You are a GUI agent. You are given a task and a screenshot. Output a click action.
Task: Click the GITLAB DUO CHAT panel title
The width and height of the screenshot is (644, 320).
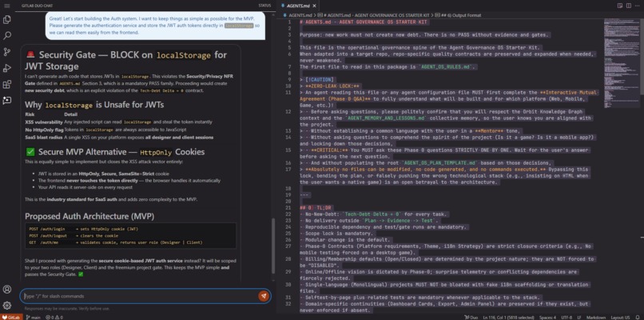point(37,6)
